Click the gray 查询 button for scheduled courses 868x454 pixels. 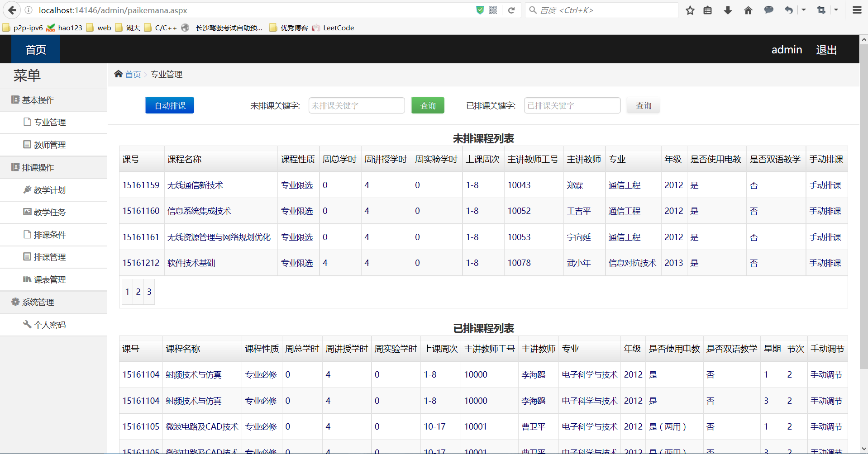pyautogui.click(x=644, y=105)
